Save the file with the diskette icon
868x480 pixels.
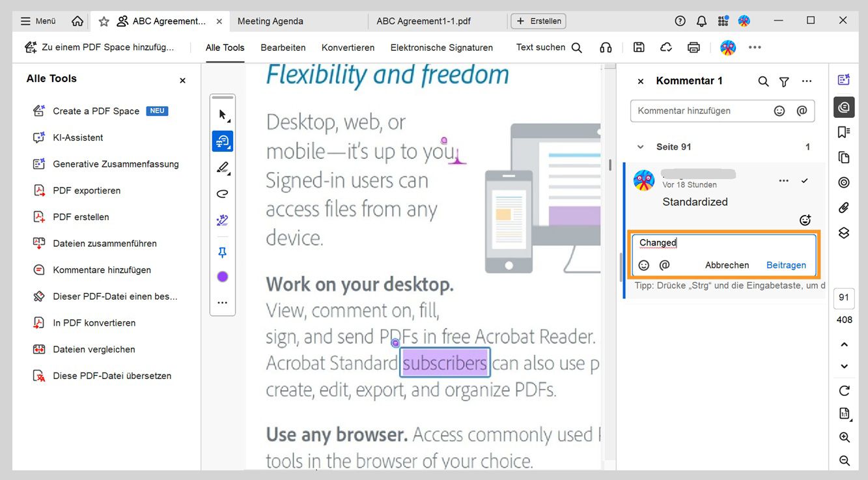[x=639, y=48]
